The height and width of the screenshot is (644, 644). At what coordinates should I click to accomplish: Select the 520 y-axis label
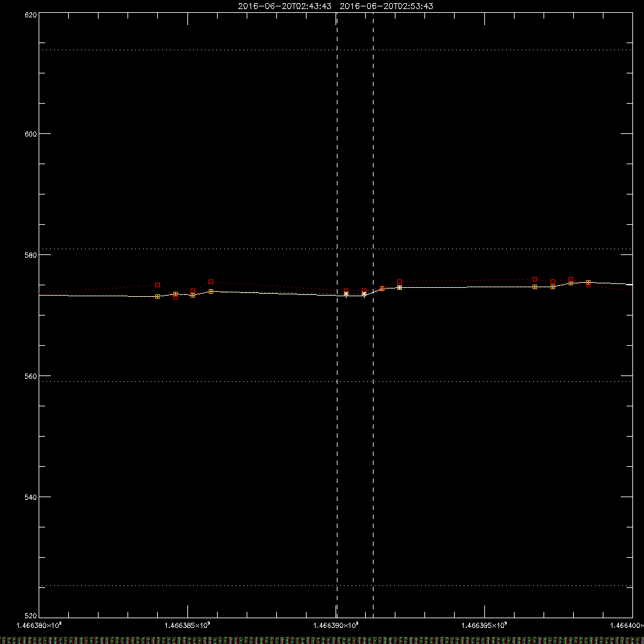coord(31,616)
